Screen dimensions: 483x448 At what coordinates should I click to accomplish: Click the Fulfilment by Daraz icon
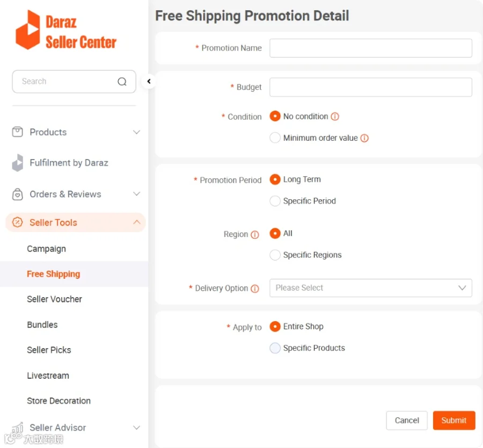(x=18, y=163)
